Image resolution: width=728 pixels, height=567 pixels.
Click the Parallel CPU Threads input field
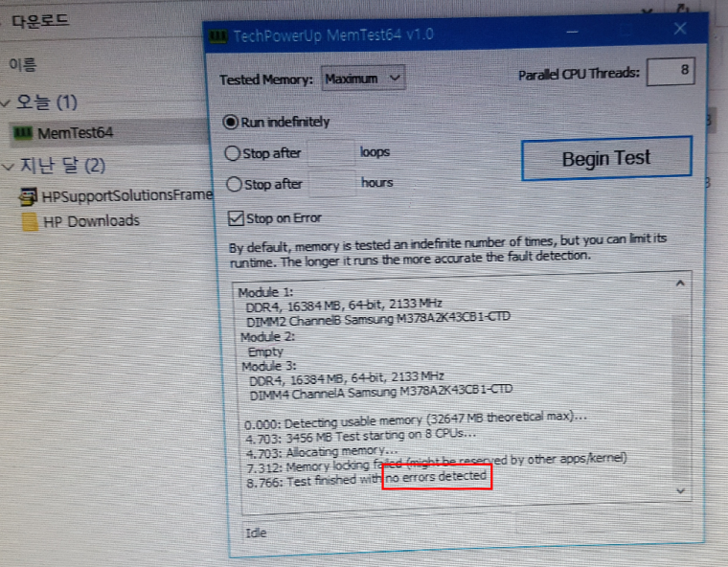[x=671, y=72]
